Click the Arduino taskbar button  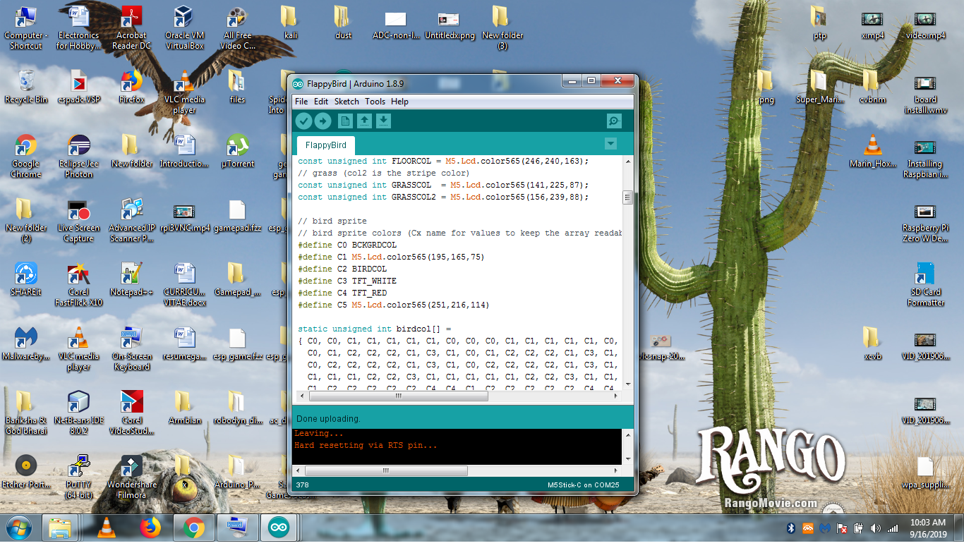tap(279, 528)
